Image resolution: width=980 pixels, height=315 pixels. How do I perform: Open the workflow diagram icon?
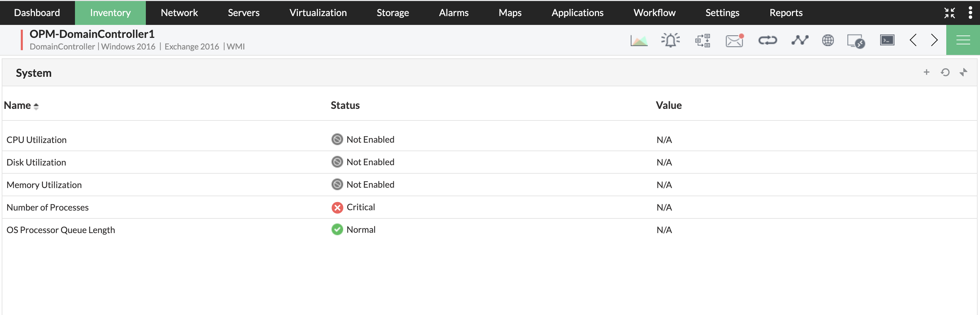coord(702,40)
